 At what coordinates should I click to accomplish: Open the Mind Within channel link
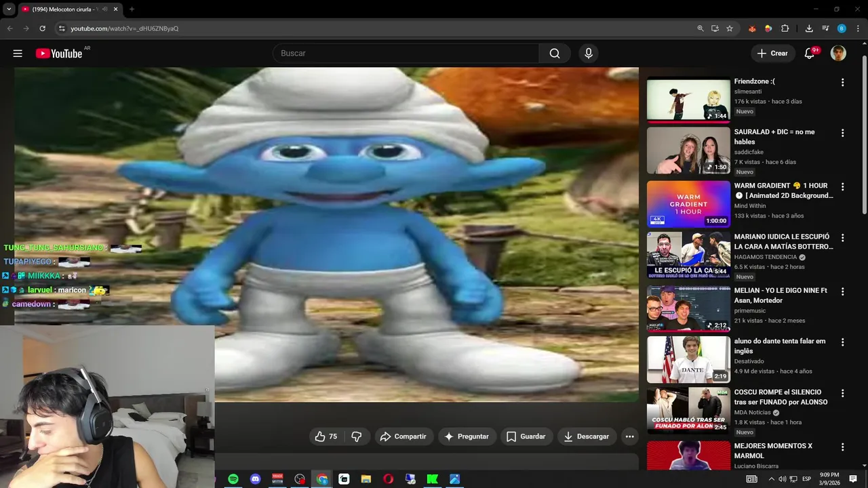[750, 206]
